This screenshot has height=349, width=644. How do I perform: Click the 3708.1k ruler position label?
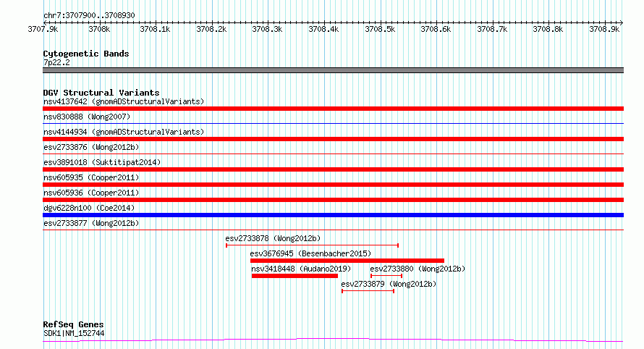click(x=155, y=29)
